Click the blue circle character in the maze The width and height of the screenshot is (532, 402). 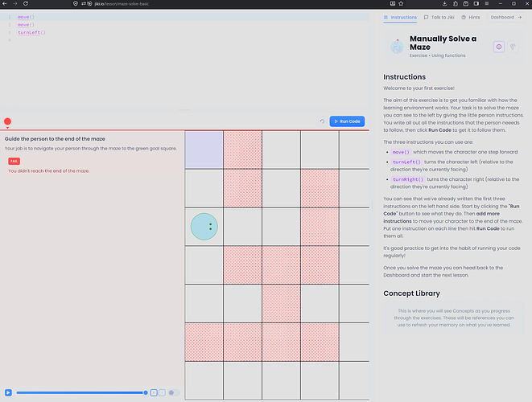click(204, 227)
